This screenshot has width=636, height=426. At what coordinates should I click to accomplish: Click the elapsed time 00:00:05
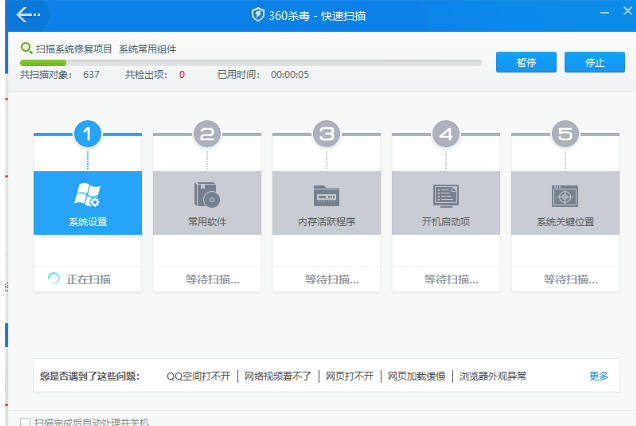(290, 75)
